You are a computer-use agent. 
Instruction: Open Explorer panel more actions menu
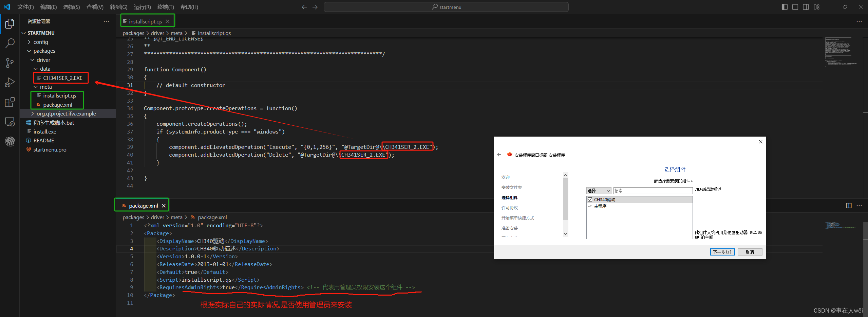(106, 21)
